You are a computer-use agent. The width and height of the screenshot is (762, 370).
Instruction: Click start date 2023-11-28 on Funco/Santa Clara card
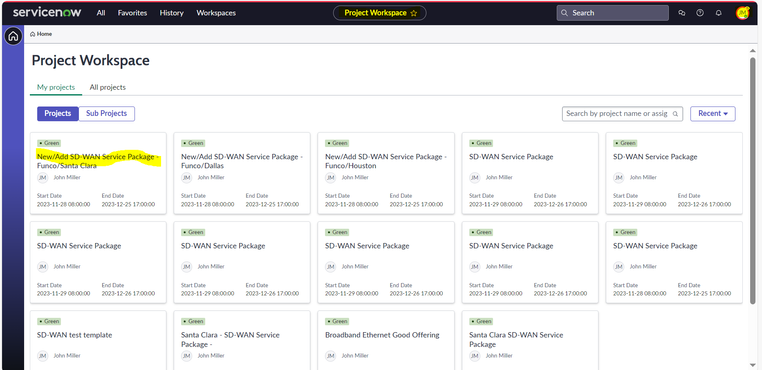pos(64,205)
